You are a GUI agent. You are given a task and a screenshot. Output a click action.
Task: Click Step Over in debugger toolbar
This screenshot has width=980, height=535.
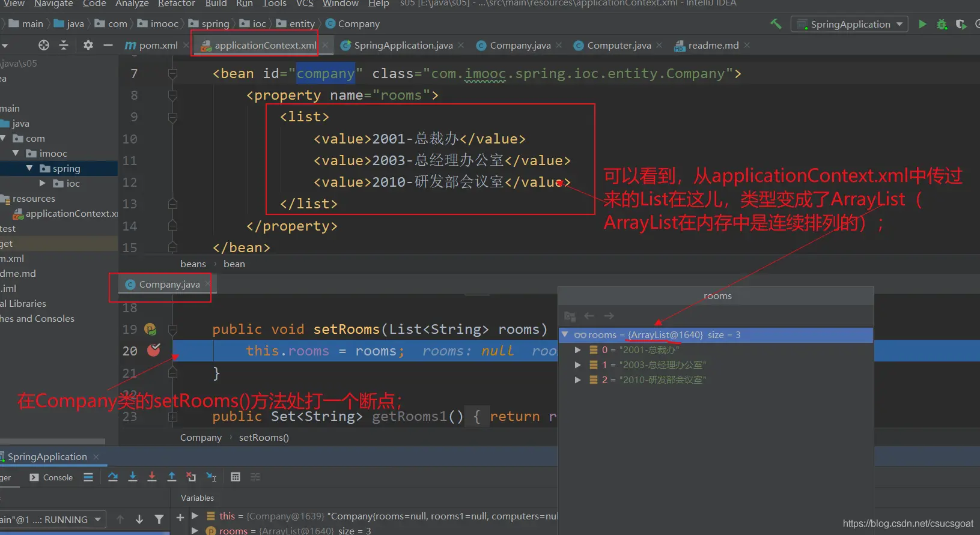[113, 477]
